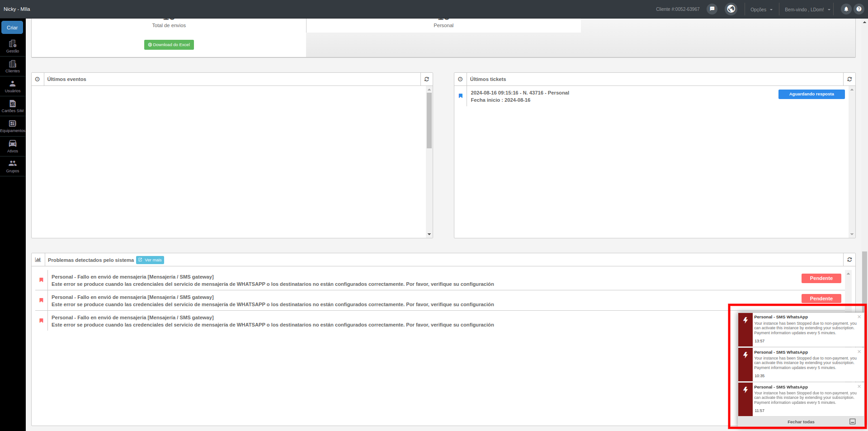Expand the Bem-vindo, LDom! user menu

(807, 9)
